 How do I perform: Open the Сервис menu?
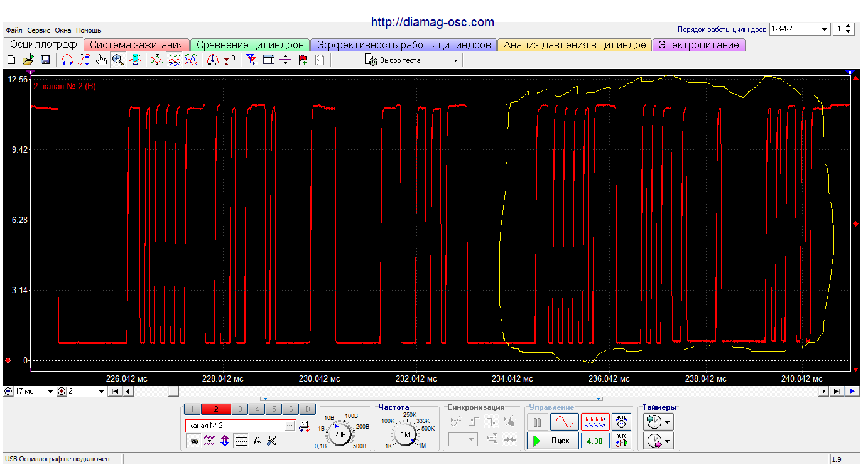pyautogui.click(x=39, y=30)
